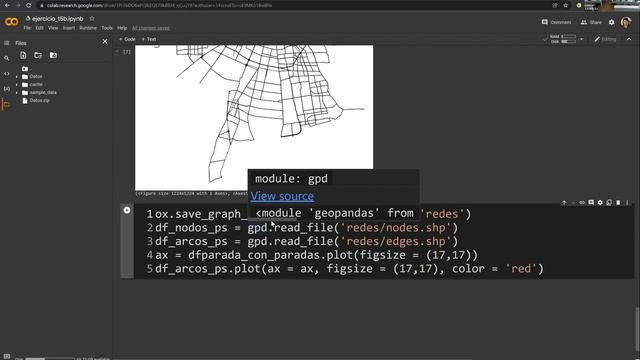The width and height of the screenshot is (640, 360).
Task: Follow the View source link
Action: [x=282, y=196]
